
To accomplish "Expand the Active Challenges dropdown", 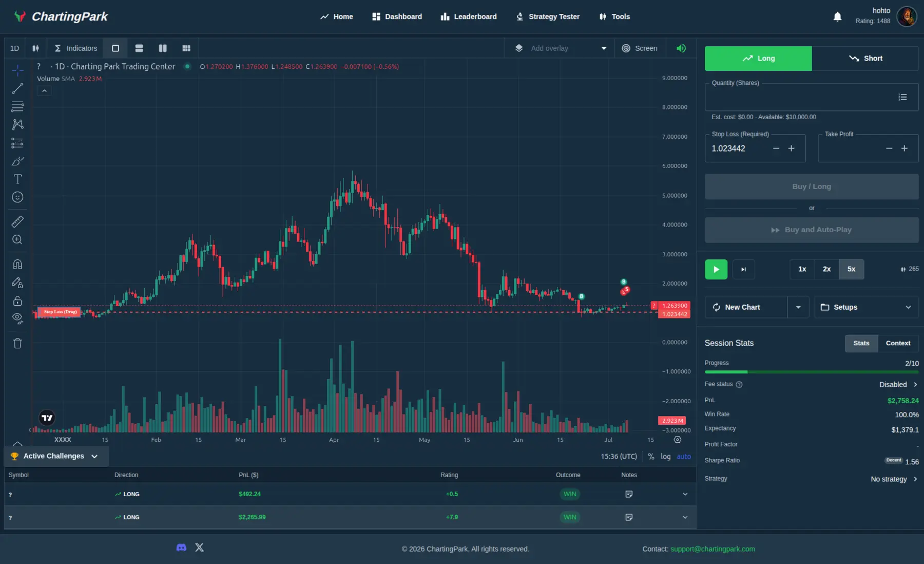I will [56, 456].
